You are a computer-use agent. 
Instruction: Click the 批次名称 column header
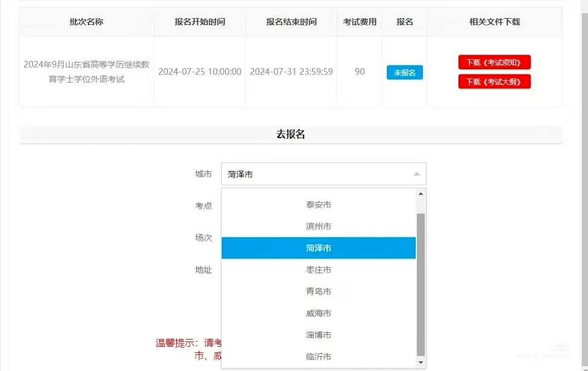[86, 22]
